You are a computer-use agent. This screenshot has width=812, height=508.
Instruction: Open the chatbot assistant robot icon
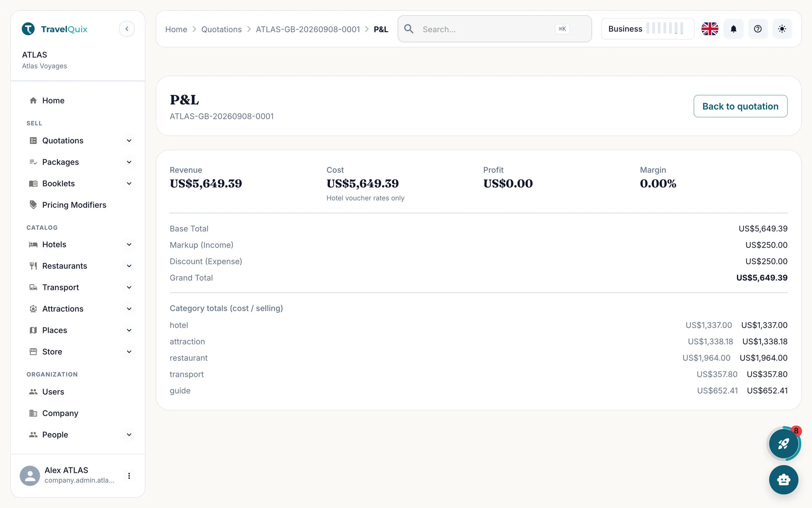coord(784,480)
